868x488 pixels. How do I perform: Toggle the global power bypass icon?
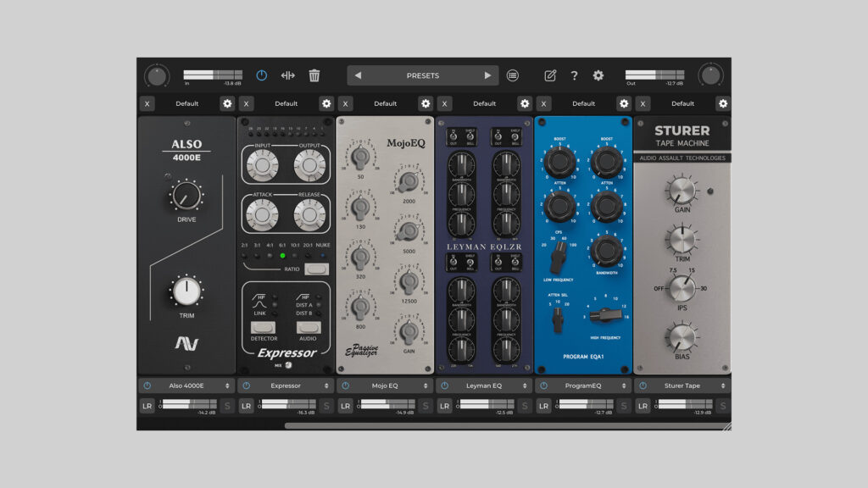[x=261, y=75]
